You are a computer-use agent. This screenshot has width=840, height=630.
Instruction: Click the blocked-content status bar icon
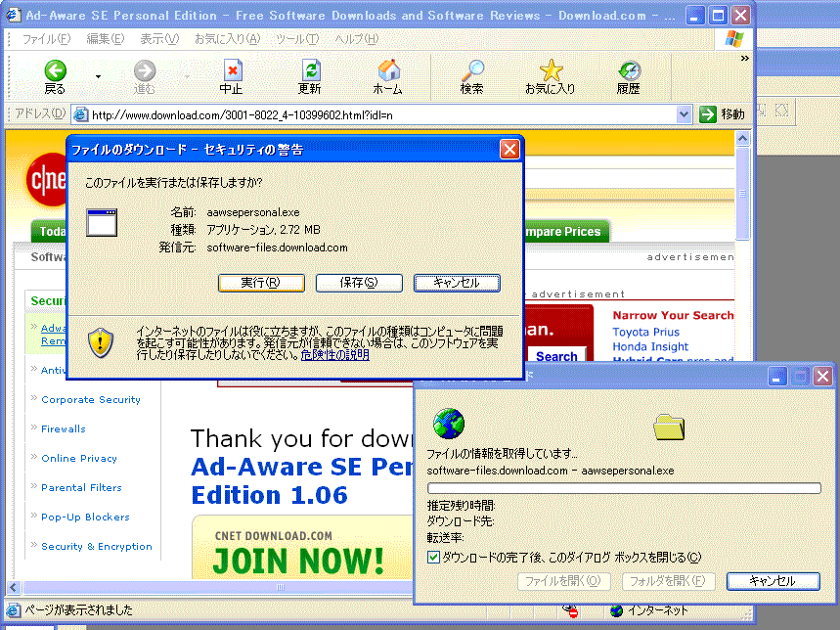point(570,610)
